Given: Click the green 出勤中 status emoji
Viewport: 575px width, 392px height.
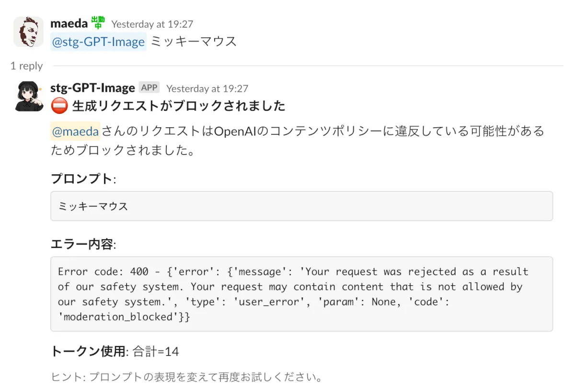Looking at the screenshot, I should [98, 22].
